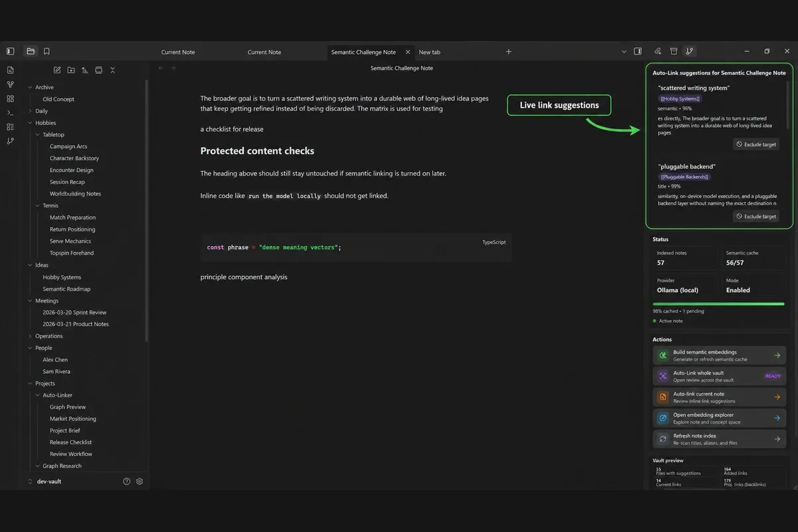Viewport: 798px width, 532px height.
Task: Open the Old Concept note
Action: point(59,99)
